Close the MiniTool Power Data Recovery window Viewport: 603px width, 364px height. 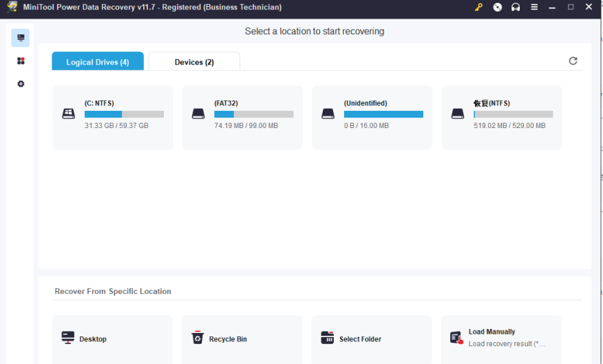point(589,7)
